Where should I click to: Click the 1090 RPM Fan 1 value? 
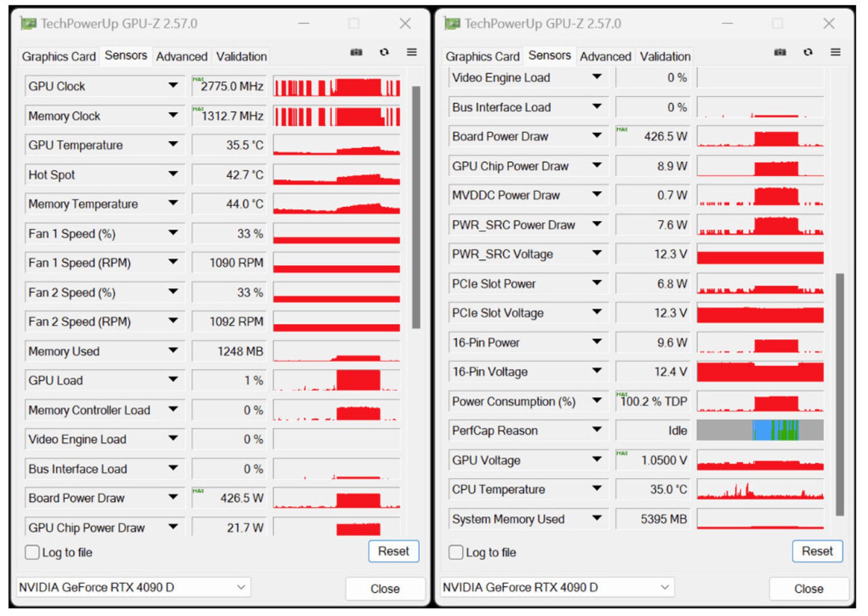(x=229, y=263)
